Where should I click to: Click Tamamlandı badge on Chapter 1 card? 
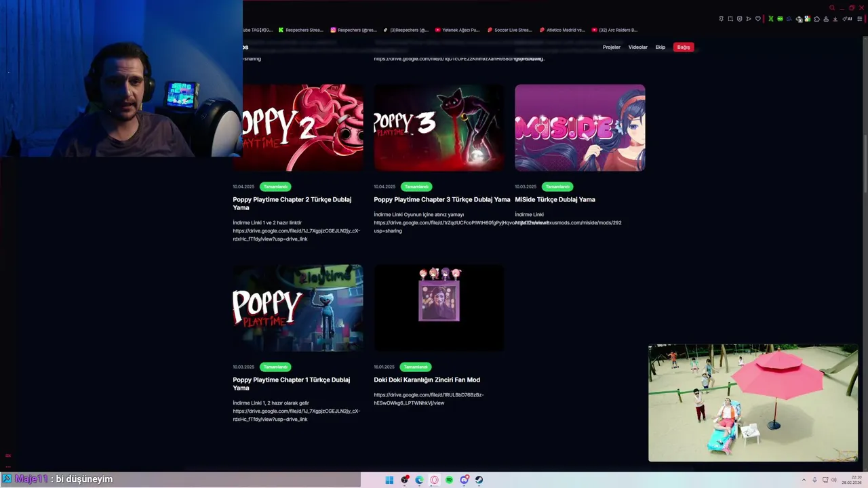(x=275, y=367)
